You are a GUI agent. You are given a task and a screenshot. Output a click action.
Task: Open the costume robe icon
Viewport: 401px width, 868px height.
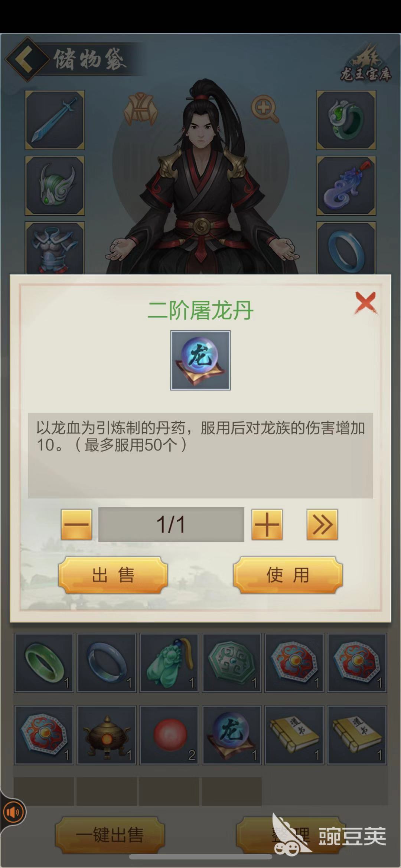pyautogui.click(x=140, y=108)
